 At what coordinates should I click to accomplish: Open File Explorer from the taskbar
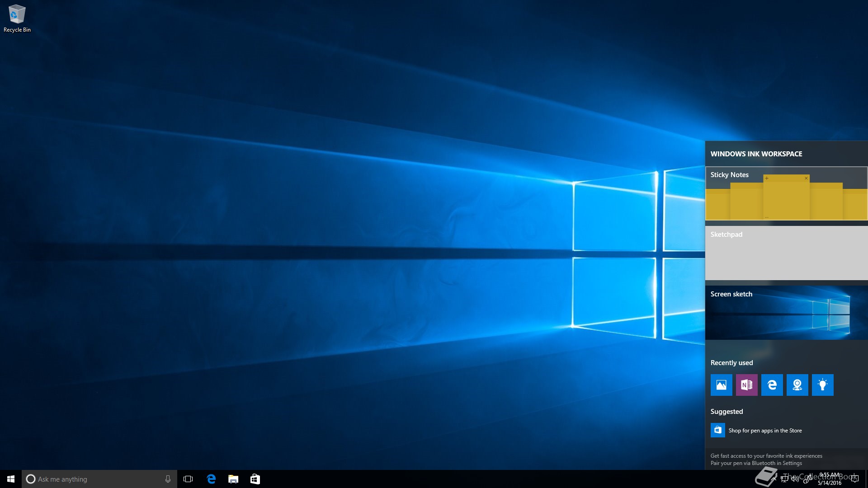(233, 479)
